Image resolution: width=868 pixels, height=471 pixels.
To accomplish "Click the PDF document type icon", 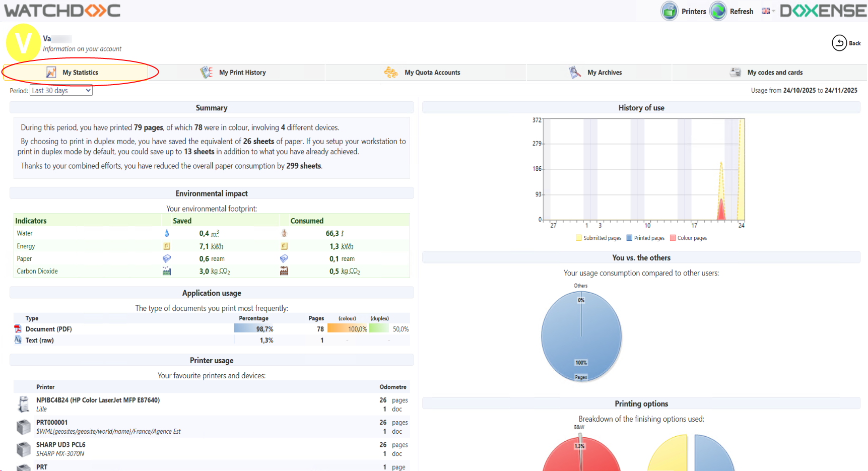I will (x=18, y=329).
